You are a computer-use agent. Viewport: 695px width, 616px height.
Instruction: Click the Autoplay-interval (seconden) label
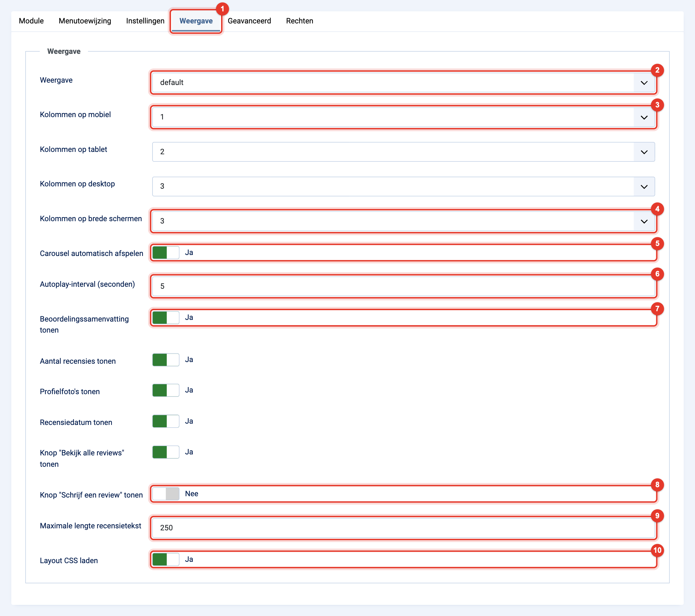87,284
